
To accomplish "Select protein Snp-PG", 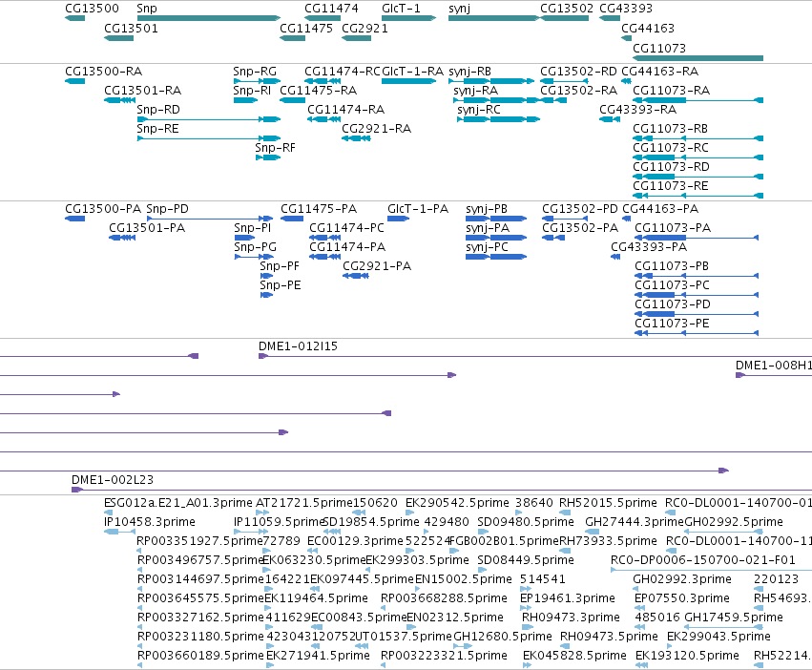I will tap(254, 257).
